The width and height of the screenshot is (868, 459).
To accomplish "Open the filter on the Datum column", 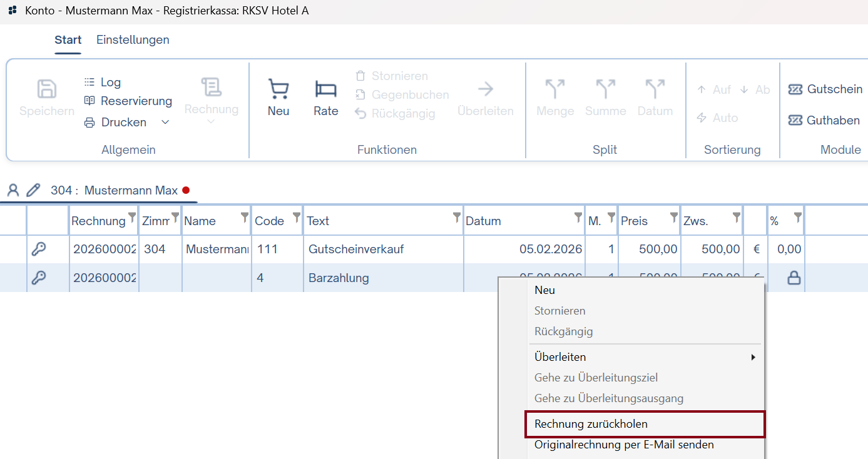I will tap(578, 217).
